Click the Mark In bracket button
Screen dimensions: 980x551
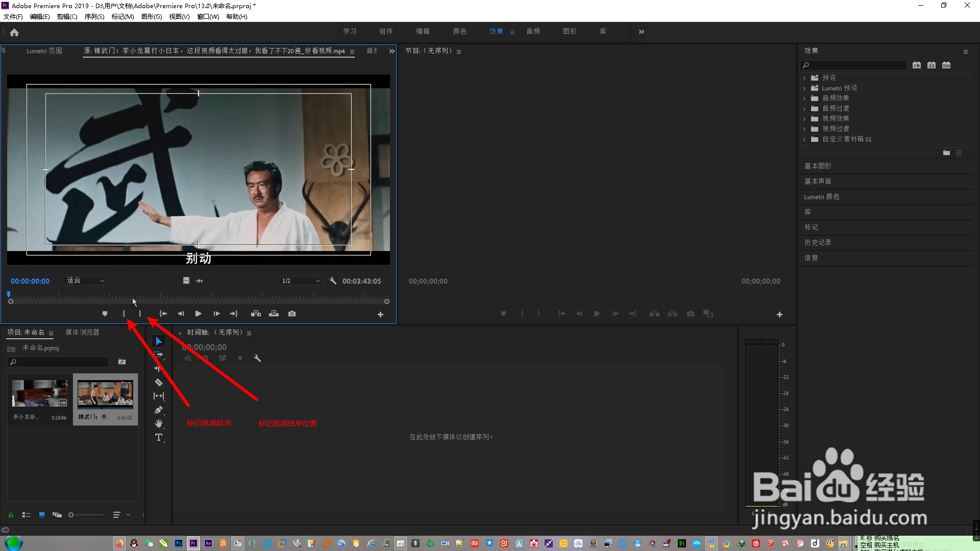pyautogui.click(x=124, y=314)
